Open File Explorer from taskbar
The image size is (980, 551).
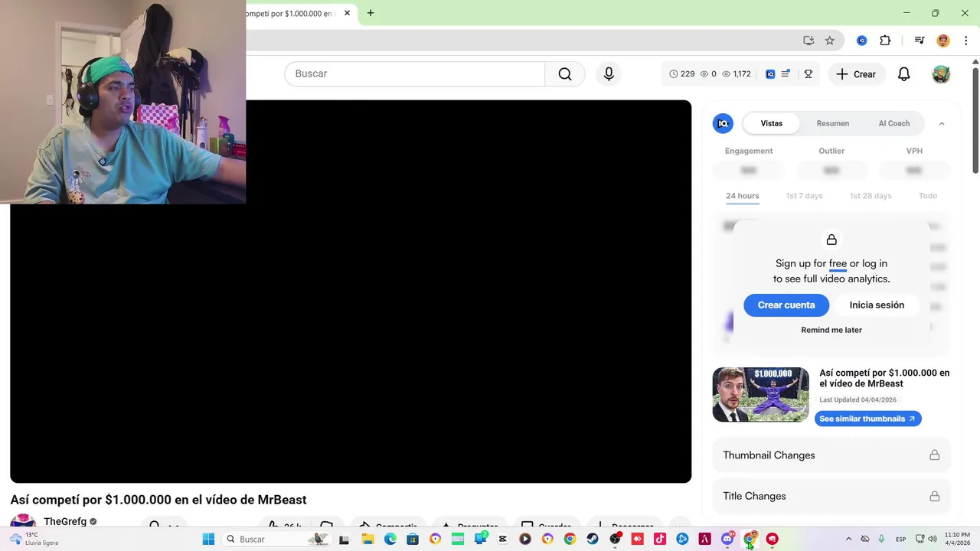click(x=367, y=539)
